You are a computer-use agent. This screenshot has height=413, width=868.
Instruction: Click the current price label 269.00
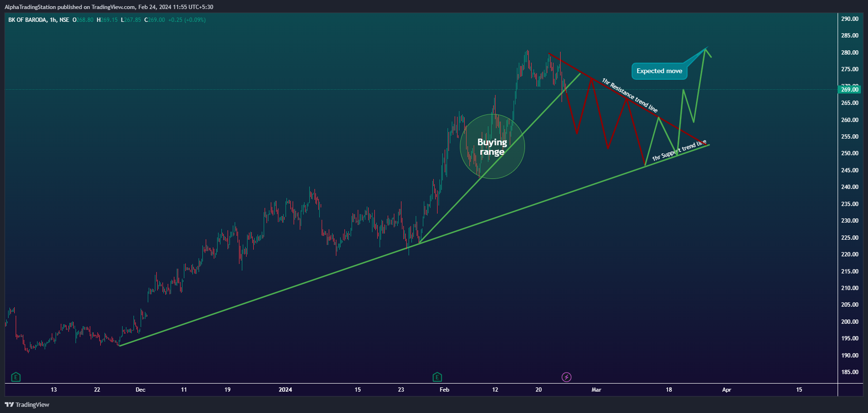[x=849, y=89]
